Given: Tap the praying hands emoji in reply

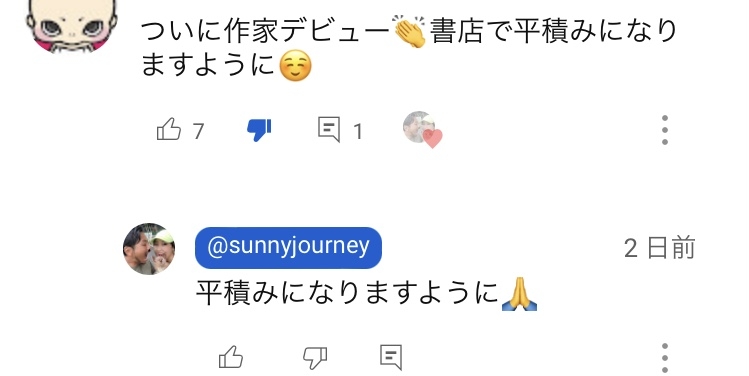Looking at the screenshot, I should pyautogui.click(x=519, y=293).
